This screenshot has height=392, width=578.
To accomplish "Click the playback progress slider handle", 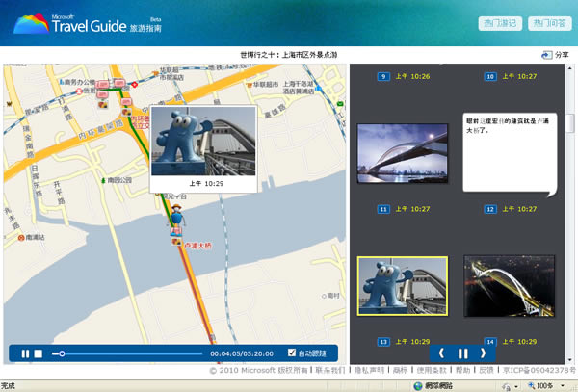I will (x=62, y=353).
